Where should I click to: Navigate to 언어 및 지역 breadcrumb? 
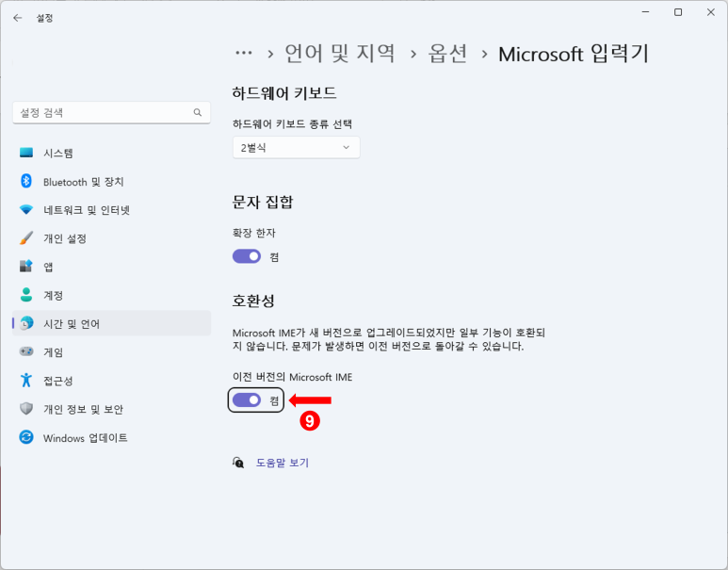[340, 54]
